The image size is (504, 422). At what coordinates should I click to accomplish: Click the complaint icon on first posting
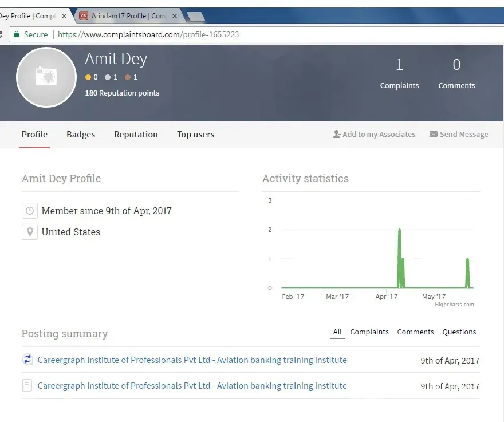tap(27, 360)
